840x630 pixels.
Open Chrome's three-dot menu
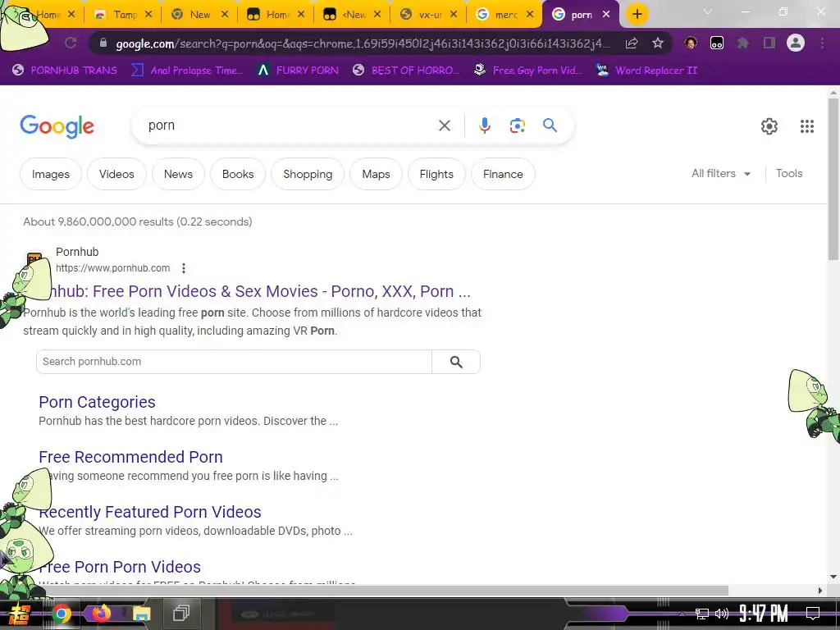pos(822,43)
